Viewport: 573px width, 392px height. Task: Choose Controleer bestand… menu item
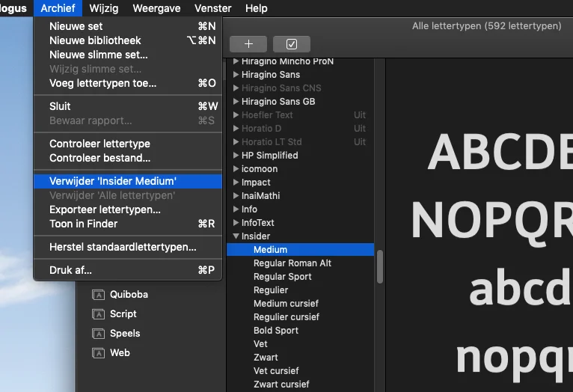128,158
